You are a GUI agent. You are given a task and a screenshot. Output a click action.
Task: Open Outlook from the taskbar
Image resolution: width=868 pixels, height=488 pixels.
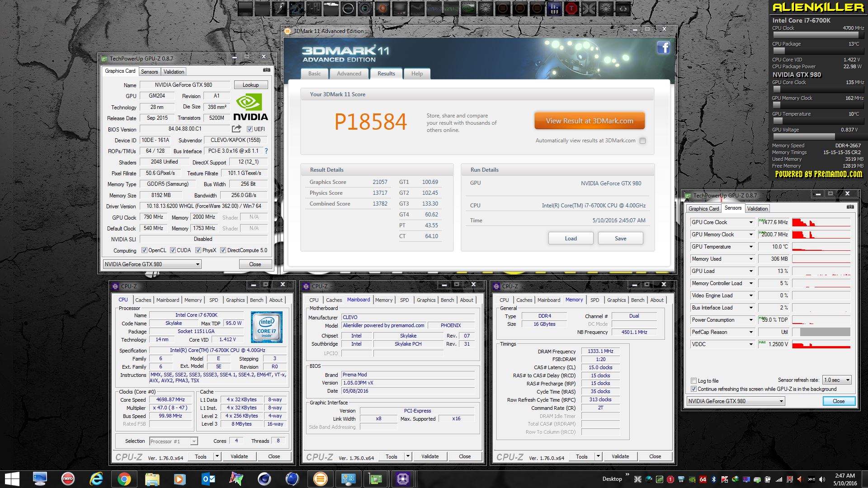208,479
